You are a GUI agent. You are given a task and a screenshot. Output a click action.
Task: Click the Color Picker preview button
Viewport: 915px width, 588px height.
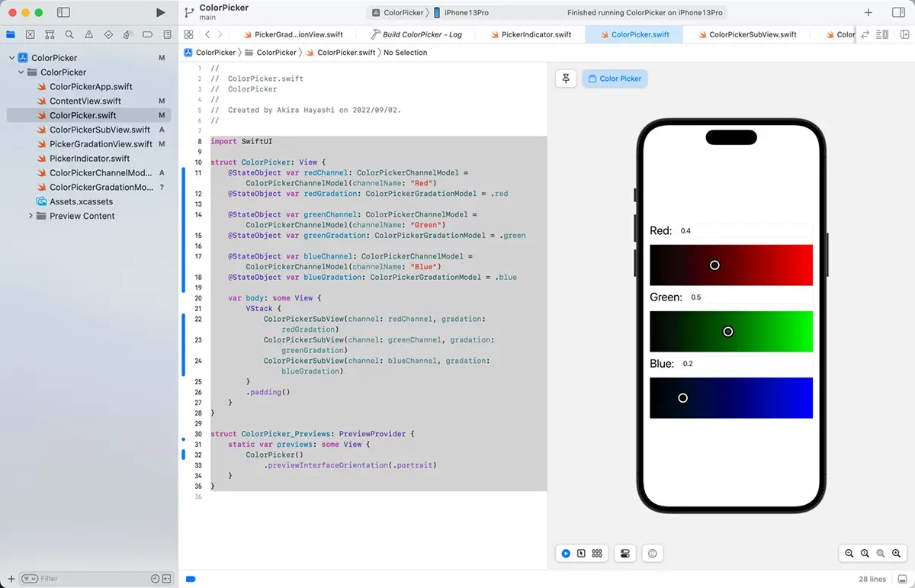click(x=615, y=79)
